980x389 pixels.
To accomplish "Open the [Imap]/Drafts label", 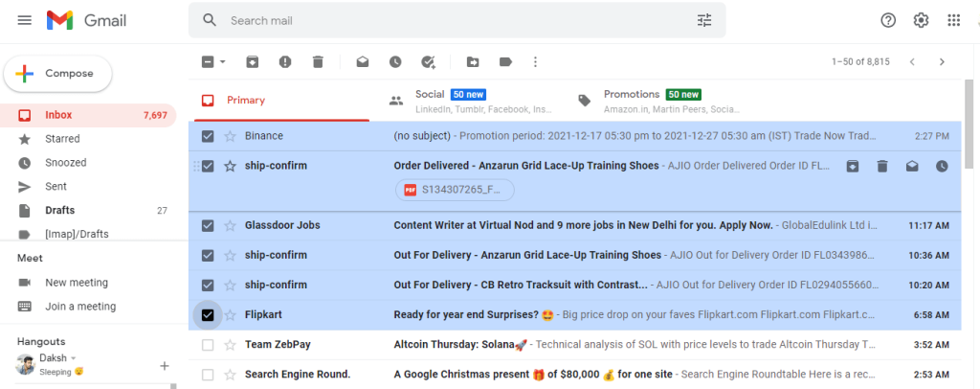I will click(x=88, y=234).
